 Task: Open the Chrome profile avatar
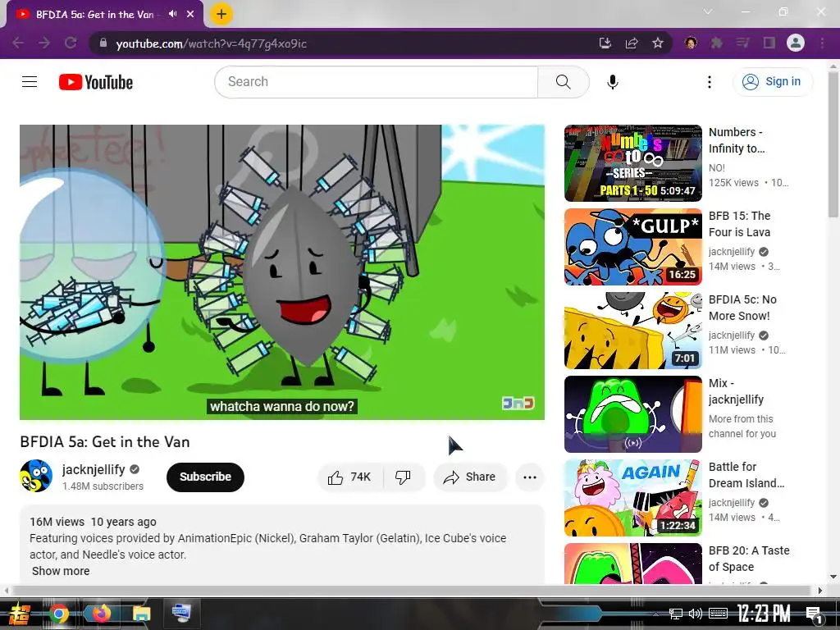796,43
